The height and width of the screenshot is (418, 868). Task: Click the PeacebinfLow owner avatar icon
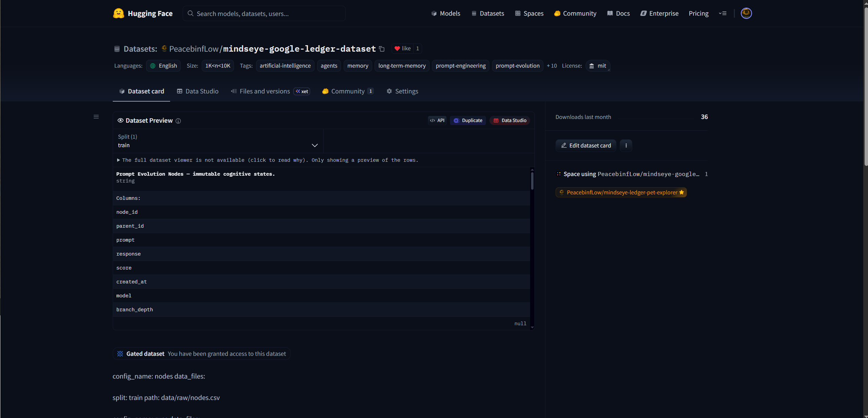[164, 49]
